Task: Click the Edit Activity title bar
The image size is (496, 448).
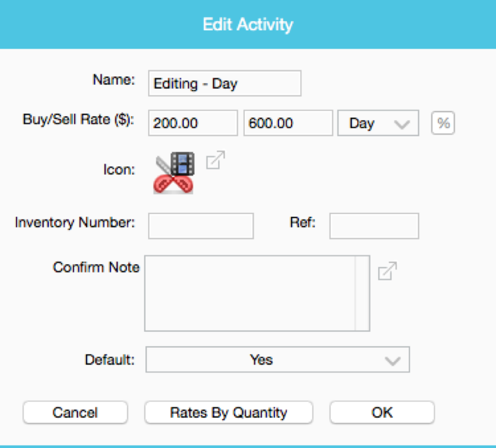Action: [248, 24]
